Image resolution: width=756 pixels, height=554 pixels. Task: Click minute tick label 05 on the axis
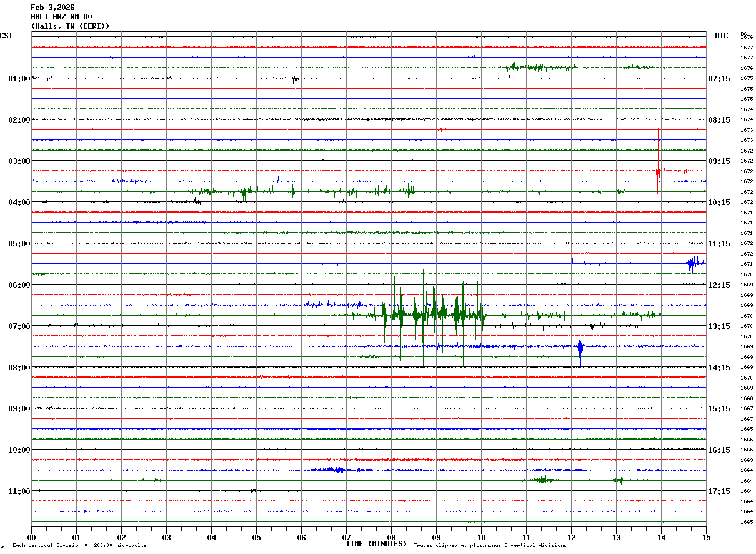256,537
